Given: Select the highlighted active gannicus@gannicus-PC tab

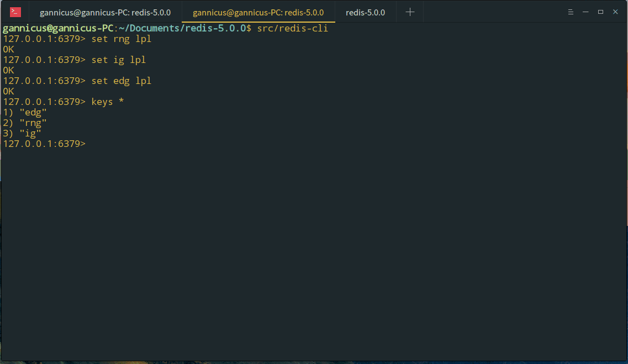Looking at the screenshot, I should [258, 12].
